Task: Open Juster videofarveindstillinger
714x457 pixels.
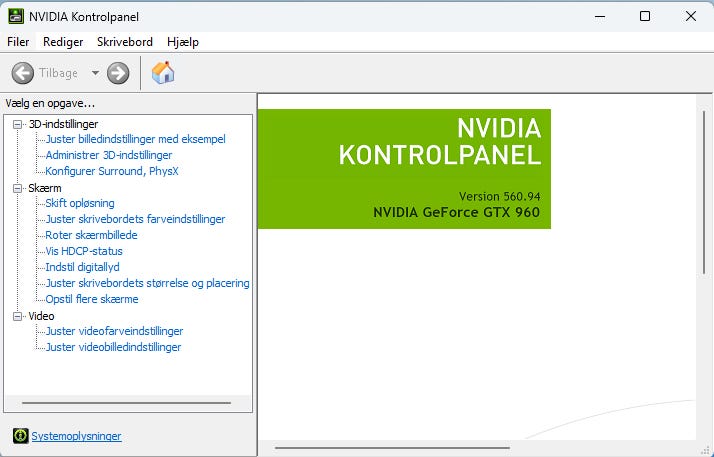Action: pyautogui.click(x=114, y=331)
